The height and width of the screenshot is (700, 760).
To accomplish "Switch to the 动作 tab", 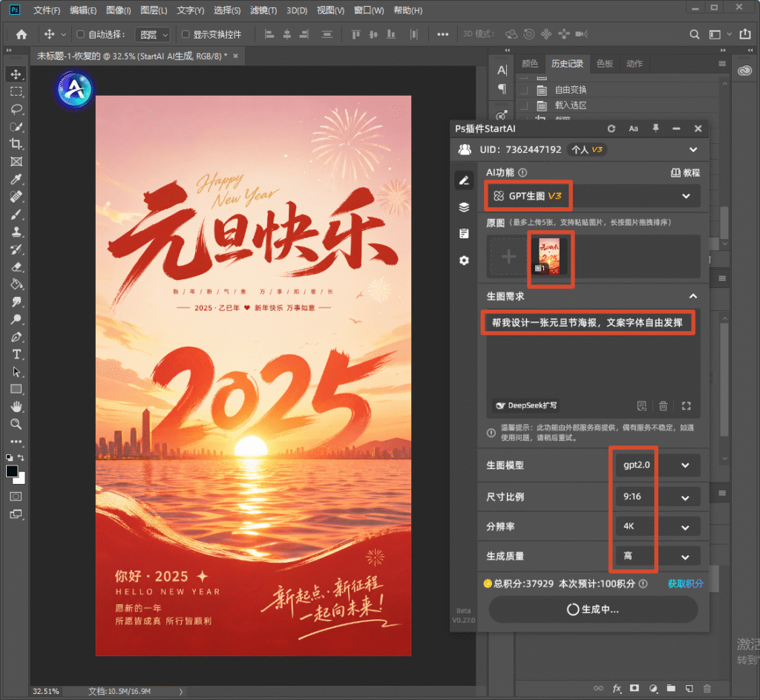I will point(634,64).
